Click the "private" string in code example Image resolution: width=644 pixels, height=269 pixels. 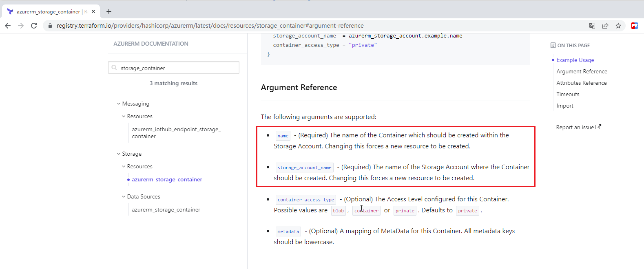pos(363,45)
